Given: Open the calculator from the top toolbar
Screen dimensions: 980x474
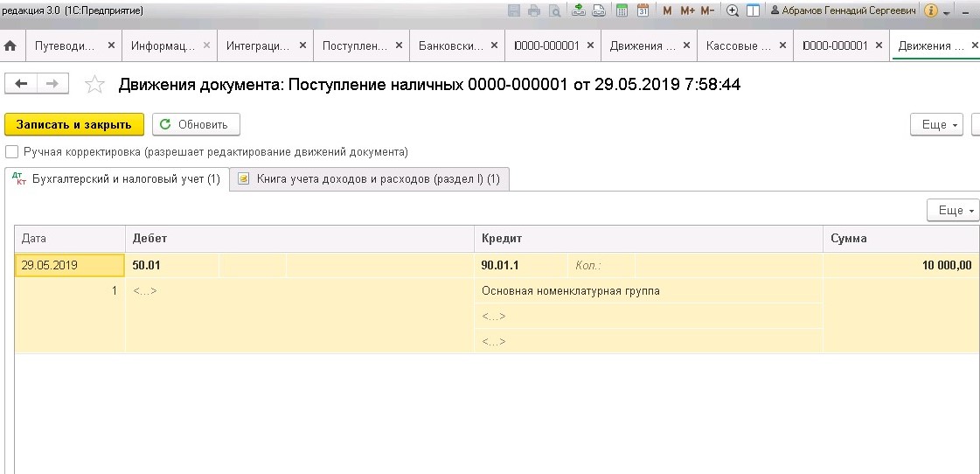Looking at the screenshot, I should tap(622, 10).
